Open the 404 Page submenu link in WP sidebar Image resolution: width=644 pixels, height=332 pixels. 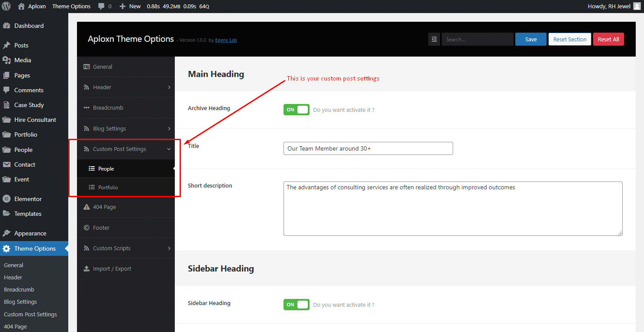coord(15,326)
